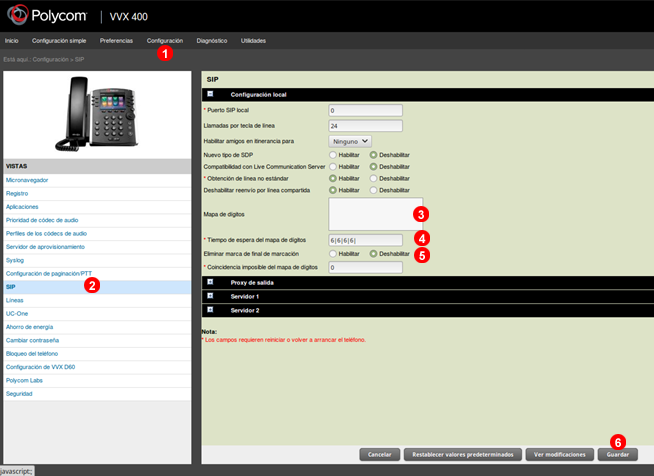Open Seguridad in the sidebar
This screenshot has height=476, width=654.
[x=97, y=394]
